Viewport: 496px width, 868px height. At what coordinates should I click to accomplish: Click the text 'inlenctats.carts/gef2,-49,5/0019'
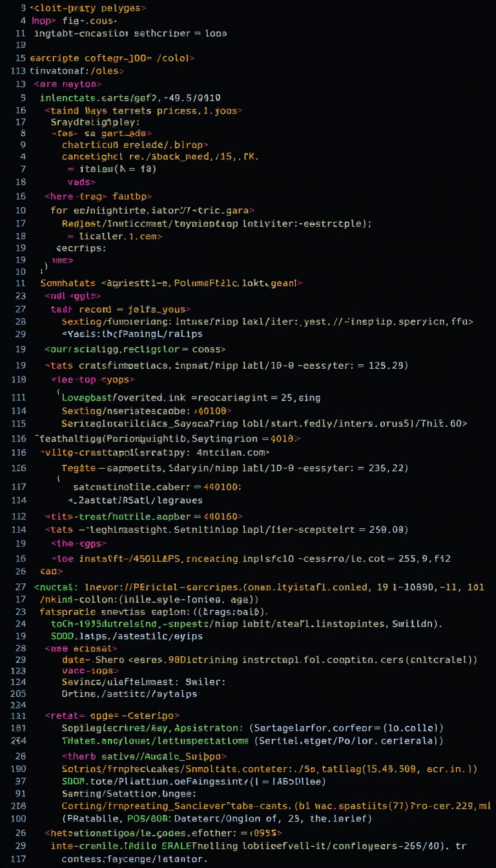click(130, 98)
